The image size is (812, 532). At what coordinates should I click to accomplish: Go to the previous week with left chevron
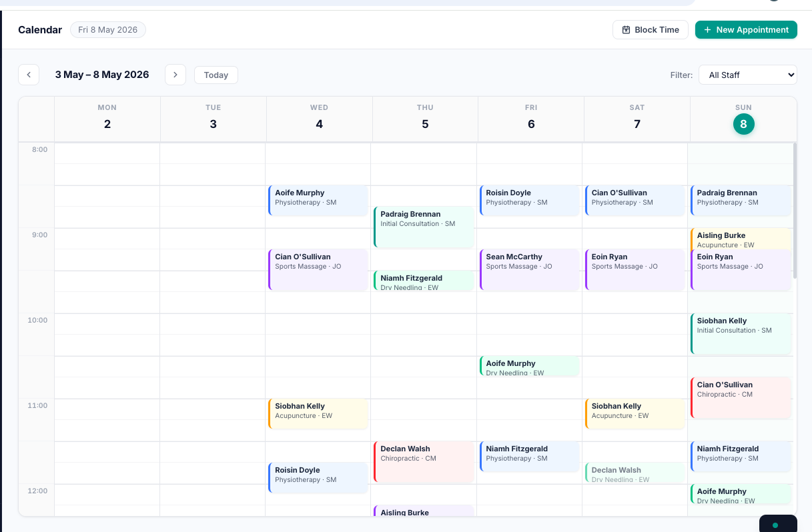coord(29,75)
